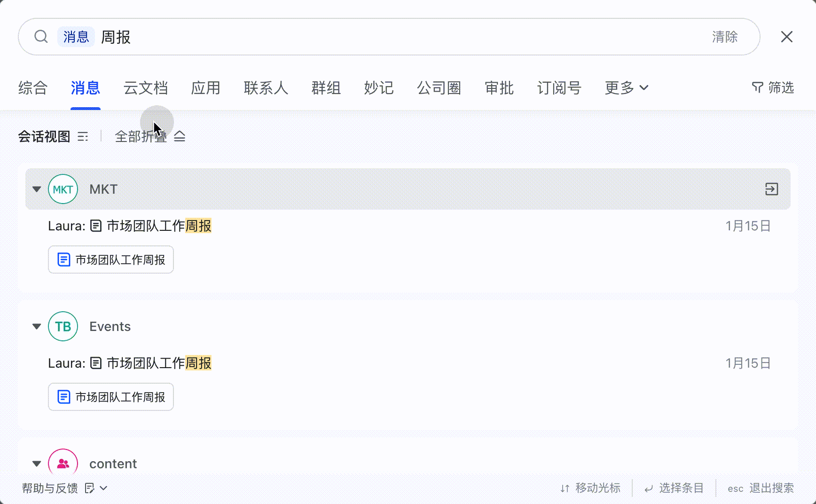Click the filter funnel icon
816x504 pixels.
point(757,87)
